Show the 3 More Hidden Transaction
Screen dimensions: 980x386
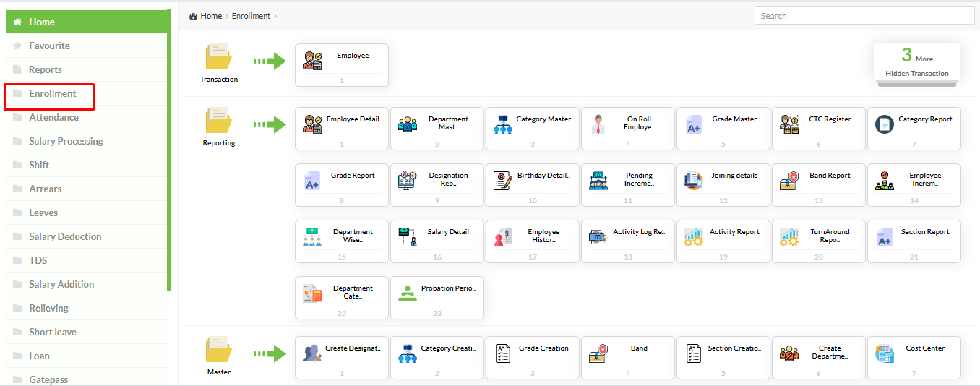coord(917,62)
